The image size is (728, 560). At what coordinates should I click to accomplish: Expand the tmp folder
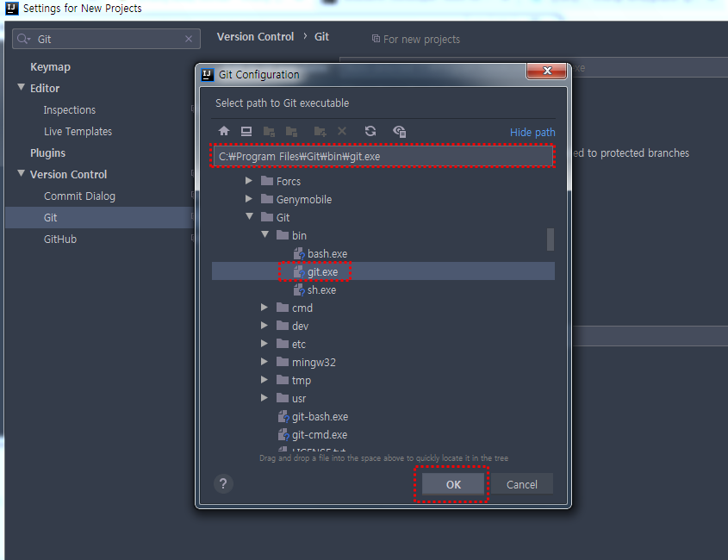[264, 380]
